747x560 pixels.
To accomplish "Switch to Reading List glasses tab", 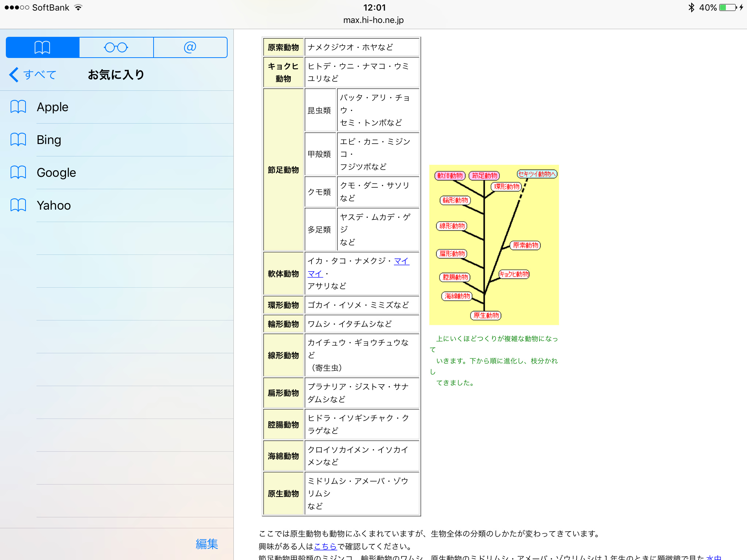I will point(116,47).
